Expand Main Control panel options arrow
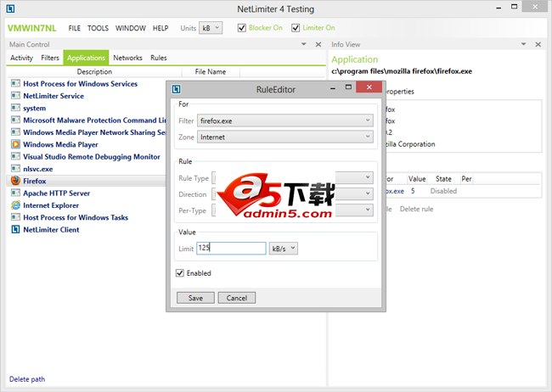 click(304, 44)
